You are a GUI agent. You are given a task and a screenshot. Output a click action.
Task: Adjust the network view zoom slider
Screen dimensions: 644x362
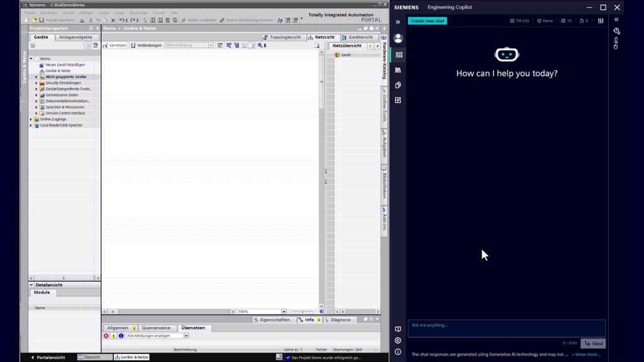(303, 312)
